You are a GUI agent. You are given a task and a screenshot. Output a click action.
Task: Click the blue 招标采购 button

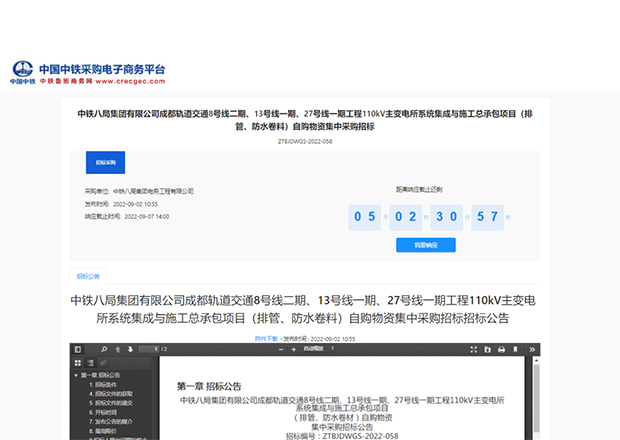point(106,162)
